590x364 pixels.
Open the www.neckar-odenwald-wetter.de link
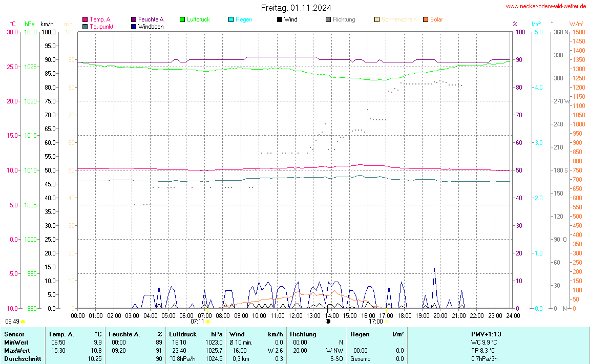tap(545, 6)
